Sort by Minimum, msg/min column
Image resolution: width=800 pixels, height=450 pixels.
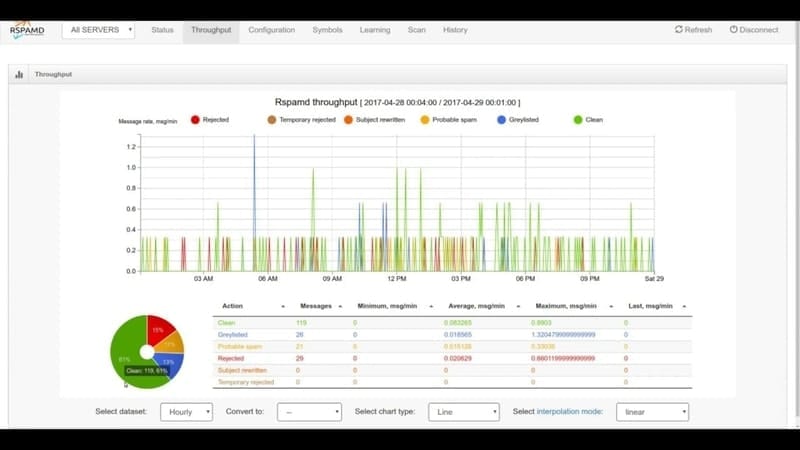(x=394, y=306)
